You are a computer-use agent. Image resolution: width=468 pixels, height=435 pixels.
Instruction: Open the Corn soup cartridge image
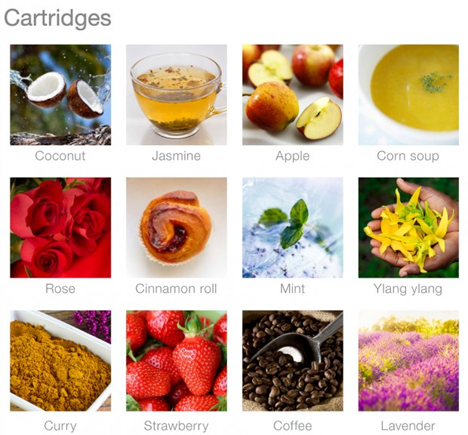(408, 95)
